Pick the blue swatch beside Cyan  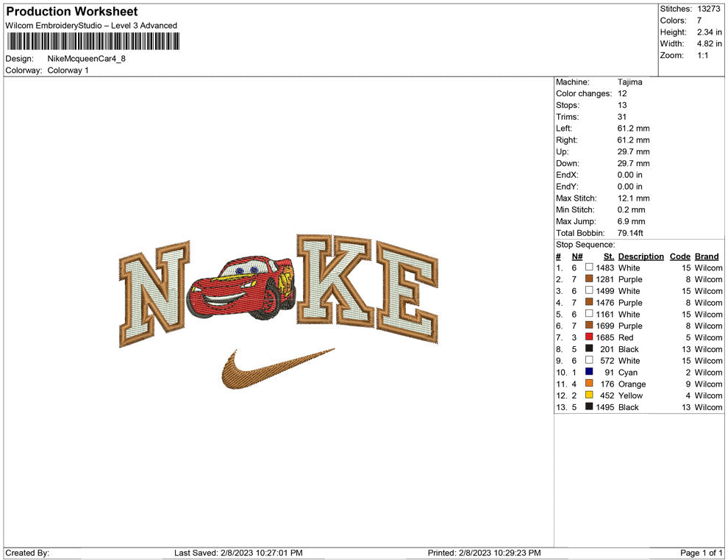[x=589, y=372]
